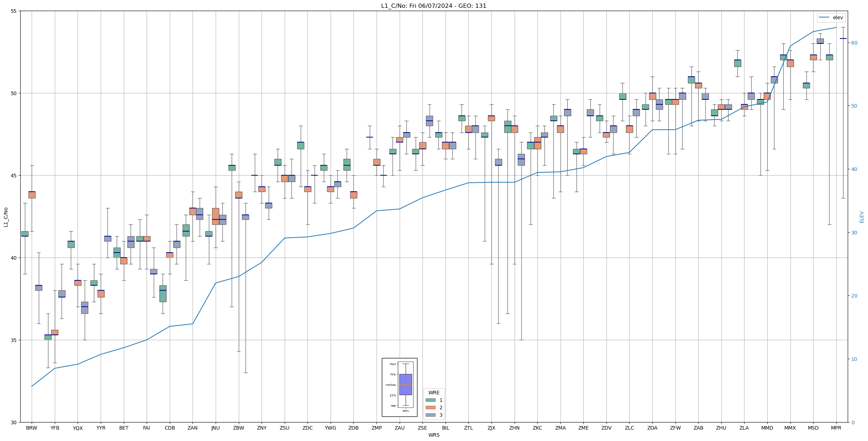Click the ZME x-axis label
The width and height of the screenshot is (868, 441).
click(583, 428)
